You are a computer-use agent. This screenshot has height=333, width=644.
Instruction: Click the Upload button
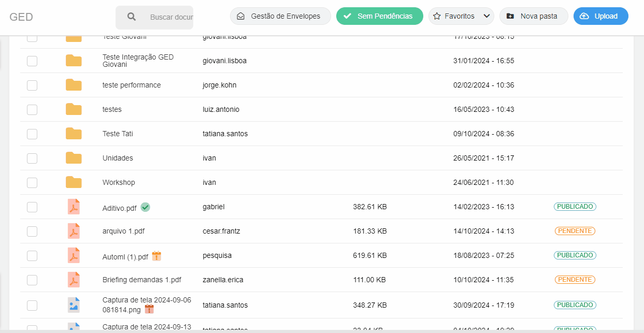coord(600,16)
